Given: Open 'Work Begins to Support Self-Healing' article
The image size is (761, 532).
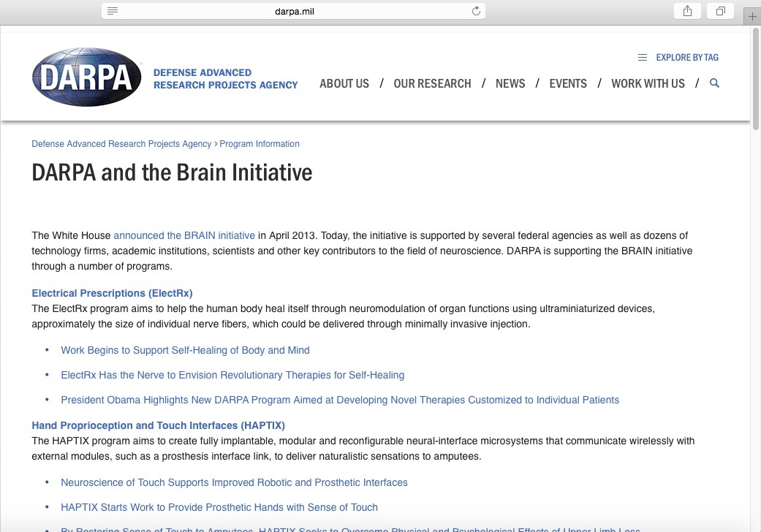Looking at the screenshot, I should point(185,350).
